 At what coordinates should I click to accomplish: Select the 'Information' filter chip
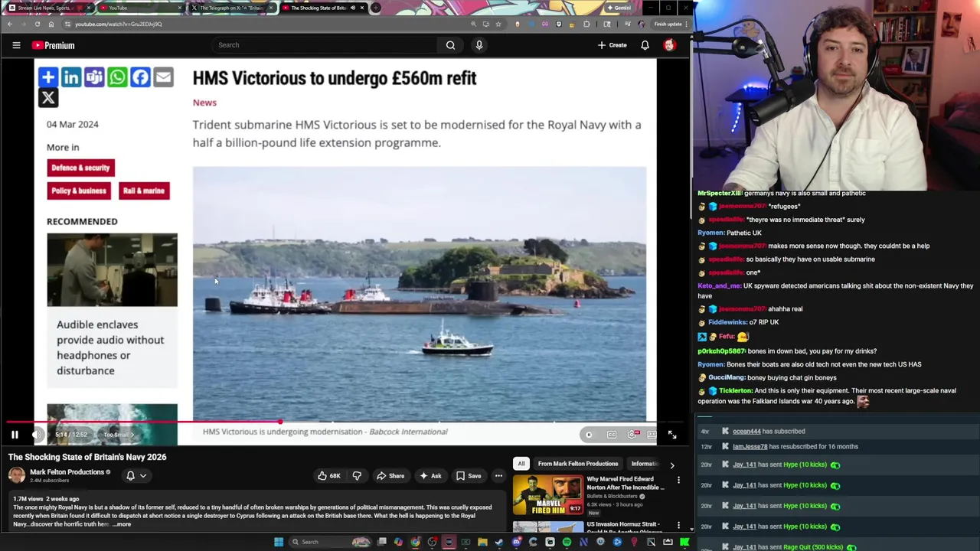tap(645, 464)
